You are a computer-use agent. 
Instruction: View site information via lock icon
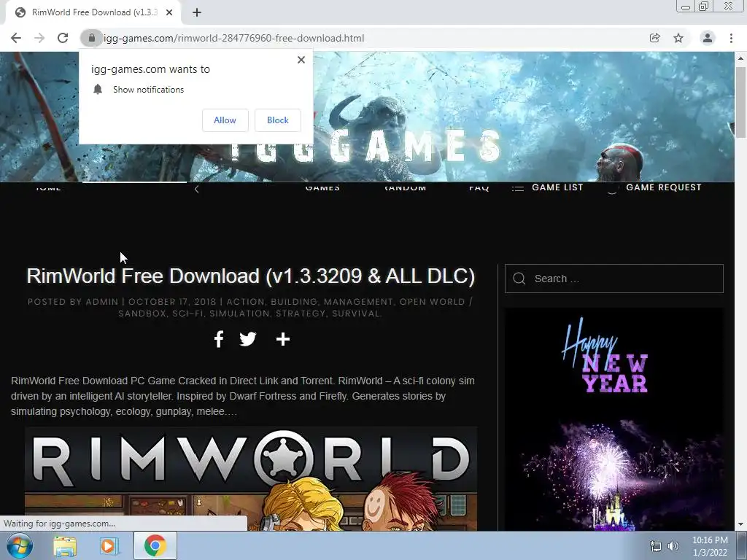(91, 38)
